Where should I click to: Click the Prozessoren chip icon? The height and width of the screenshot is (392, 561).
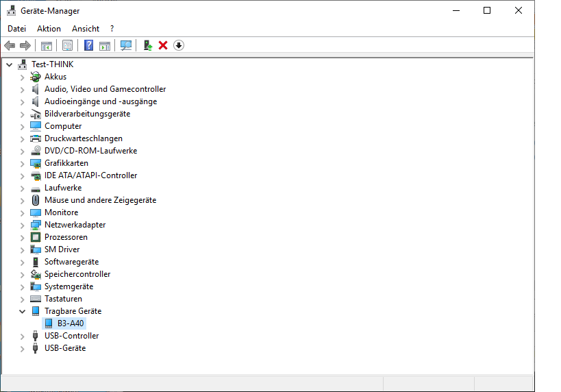36,237
